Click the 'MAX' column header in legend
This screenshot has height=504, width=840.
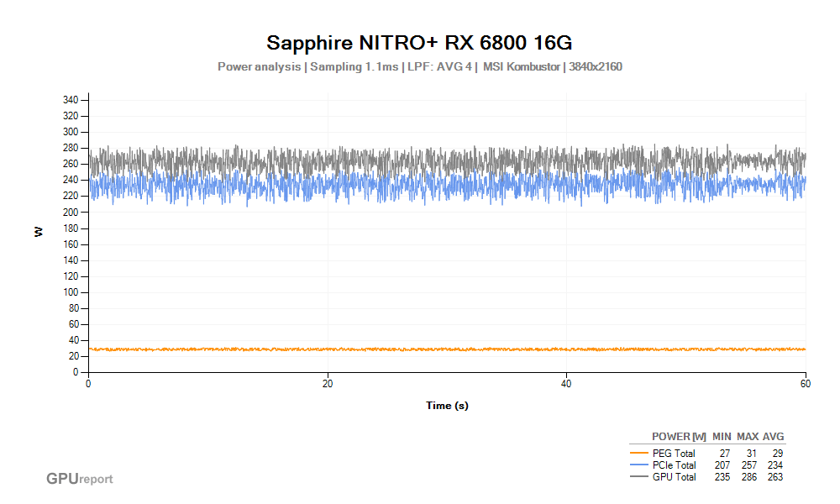(748, 437)
